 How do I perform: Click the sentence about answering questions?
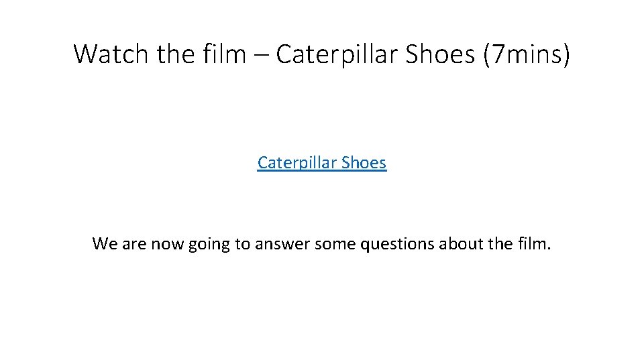[x=322, y=243]
